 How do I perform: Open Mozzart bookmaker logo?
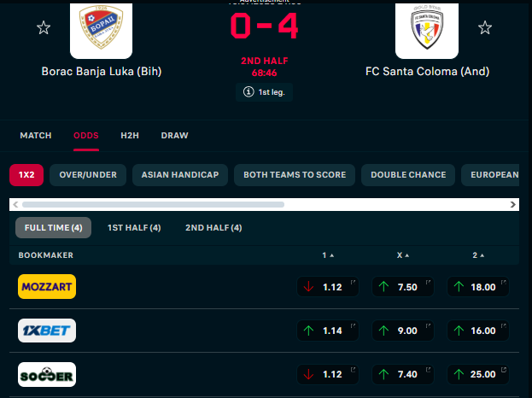(x=47, y=287)
